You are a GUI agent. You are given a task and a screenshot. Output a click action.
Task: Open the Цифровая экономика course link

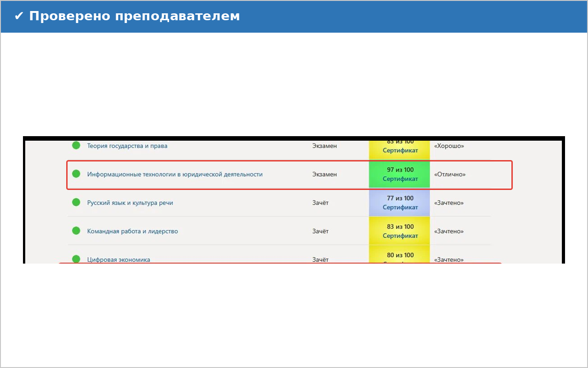click(x=119, y=259)
